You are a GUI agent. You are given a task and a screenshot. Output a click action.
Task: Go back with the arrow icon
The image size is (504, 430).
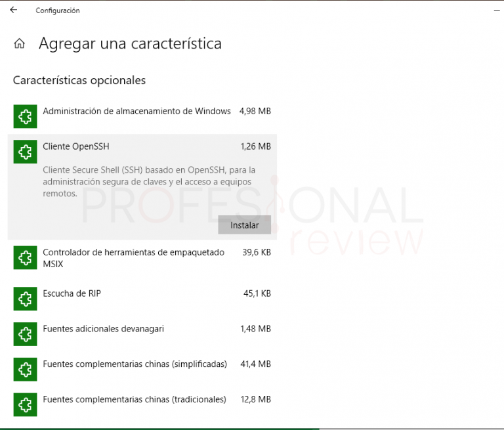click(x=14, y=10)
